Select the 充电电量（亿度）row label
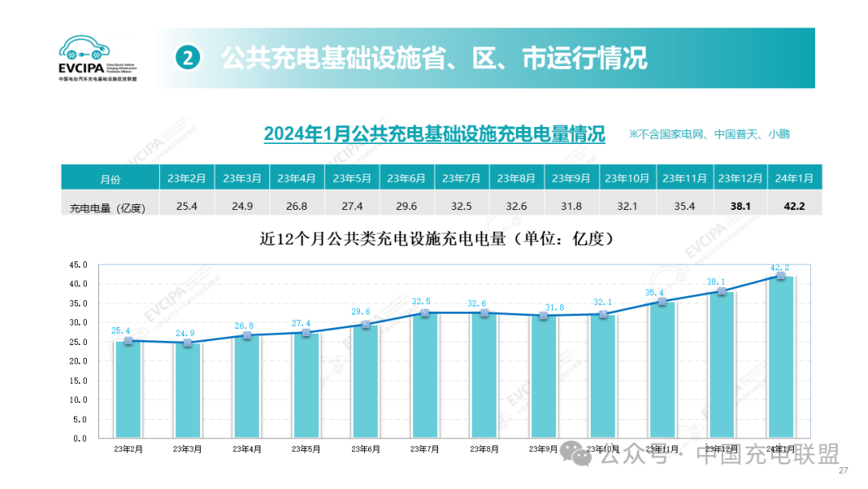The height and width of the screenshot is (489, 868). (107, 208)
